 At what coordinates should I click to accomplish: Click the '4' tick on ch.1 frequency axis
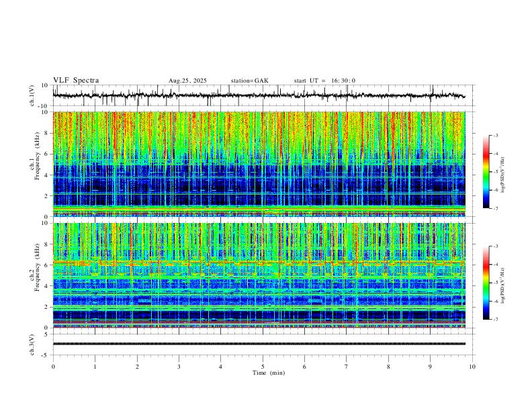(x=47, y=175)
